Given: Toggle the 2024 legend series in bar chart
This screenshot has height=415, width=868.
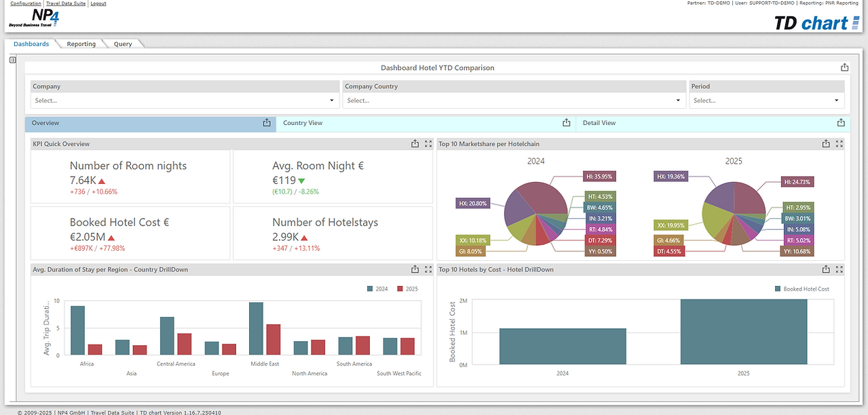Looking at the screenshot, I should (377, 289).
